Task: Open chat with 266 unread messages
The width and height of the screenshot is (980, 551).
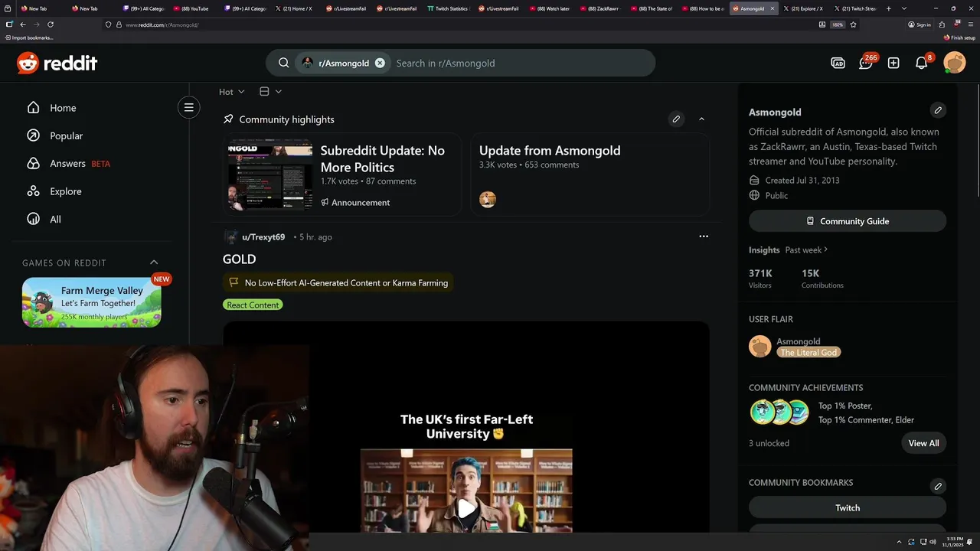Action: tap(866, 63)
